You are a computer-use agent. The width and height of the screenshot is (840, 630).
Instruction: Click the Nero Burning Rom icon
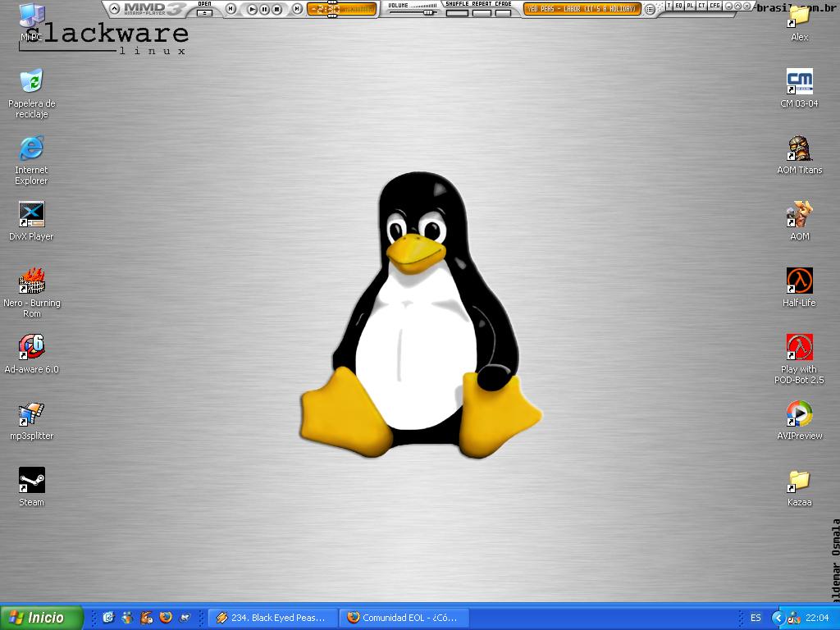click(32, 281)
